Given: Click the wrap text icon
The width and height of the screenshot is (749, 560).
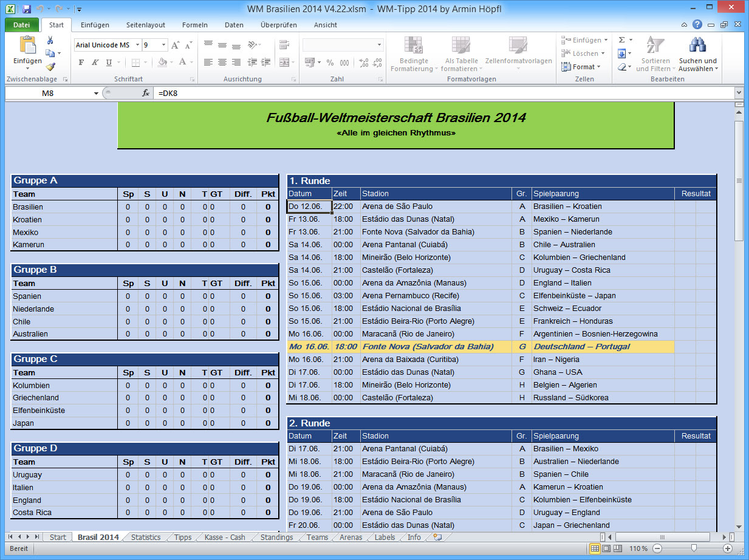Looking at the screenshot, I should (x=284, y=45).
